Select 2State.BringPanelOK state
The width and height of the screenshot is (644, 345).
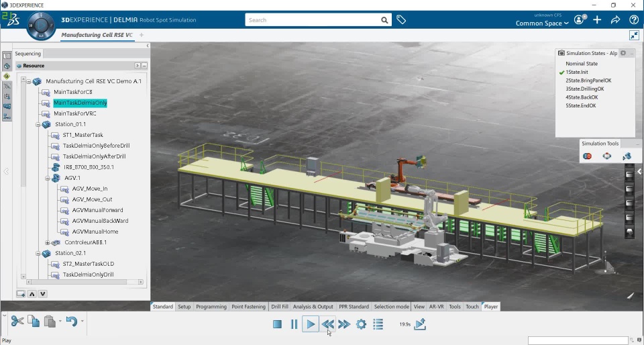[x=588, y=81]
